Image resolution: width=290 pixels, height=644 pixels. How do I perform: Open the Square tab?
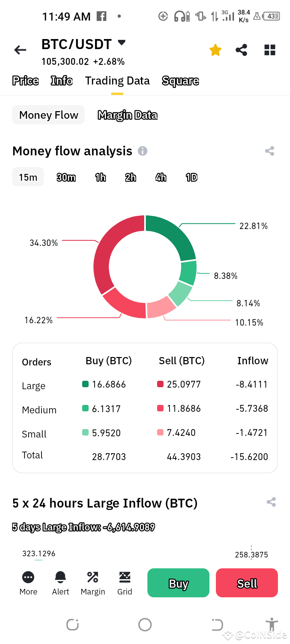(180, 80)
